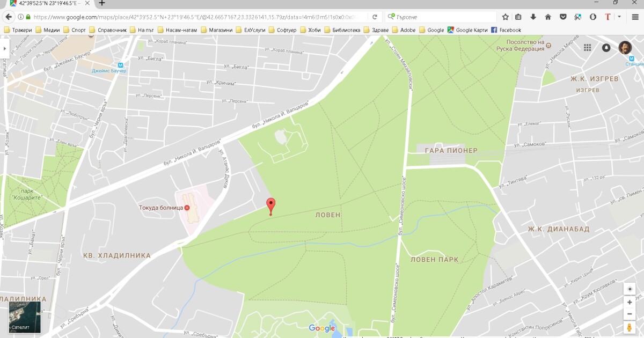Open the Facebook bookmark
The width and height of the screenshot is (644, 338).
coord(506,30)
